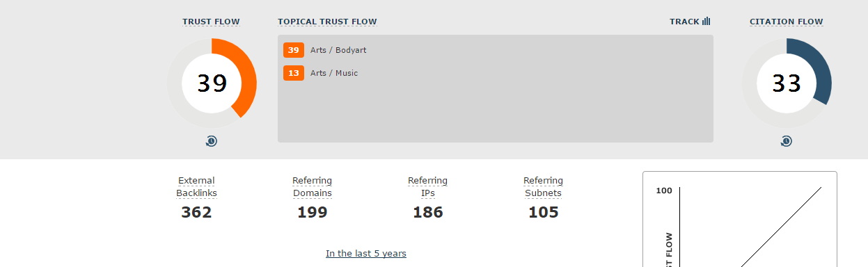Open the Arts / Bodyart topic

coord(338,50)
